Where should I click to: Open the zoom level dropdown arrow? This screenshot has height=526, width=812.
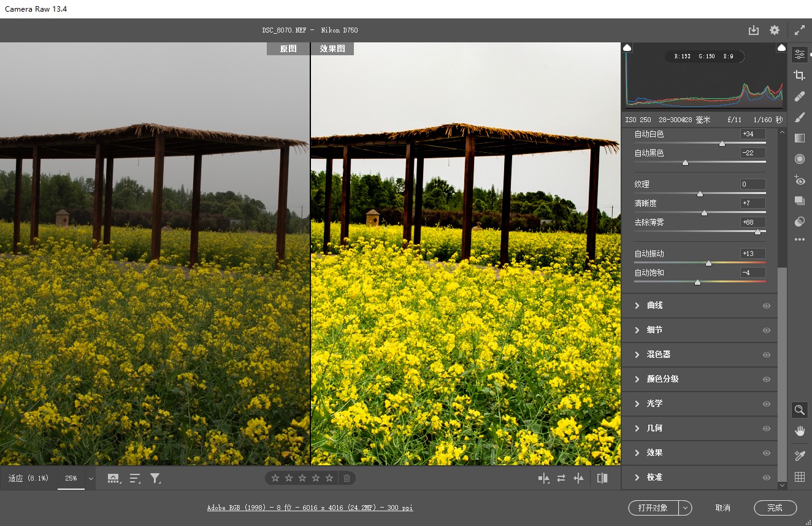click(x=91, y=478)
